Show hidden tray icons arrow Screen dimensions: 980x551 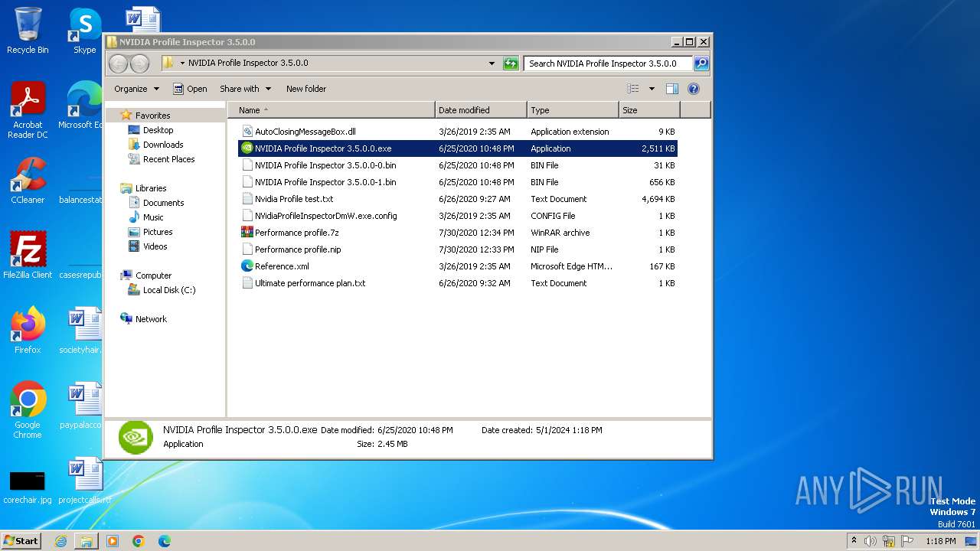[x=854, y=541]
